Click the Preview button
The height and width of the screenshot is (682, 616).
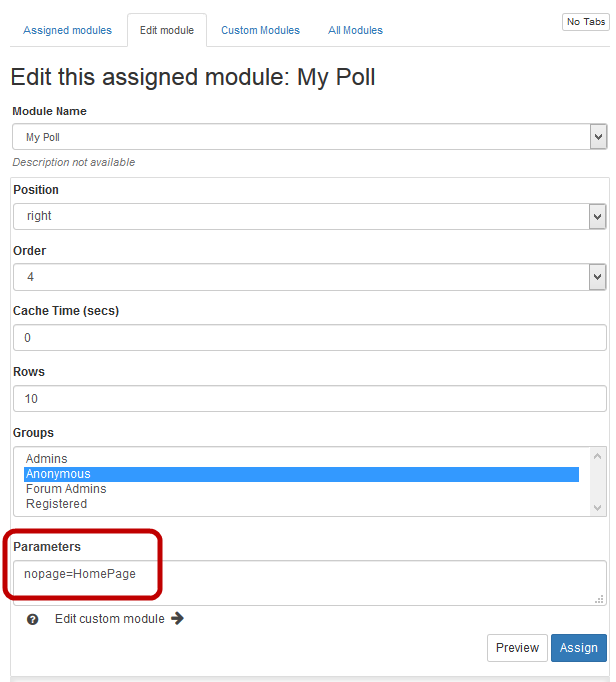point(517,648)
